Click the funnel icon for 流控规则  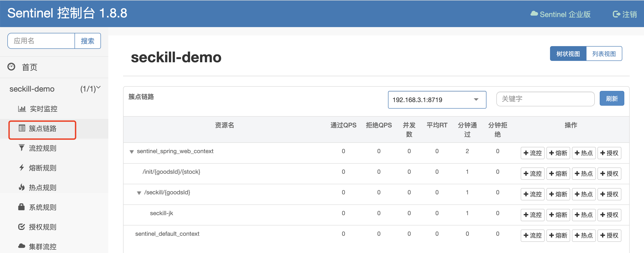22,148
